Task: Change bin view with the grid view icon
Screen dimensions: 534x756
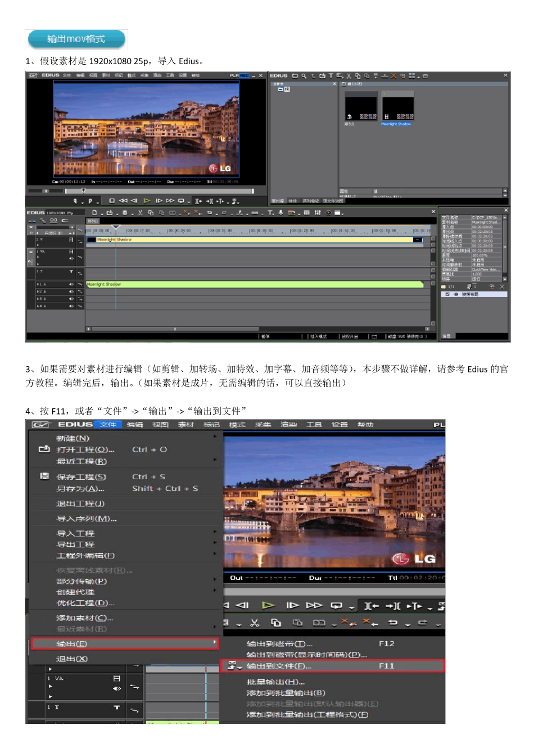Action: [x=412, y=75]
